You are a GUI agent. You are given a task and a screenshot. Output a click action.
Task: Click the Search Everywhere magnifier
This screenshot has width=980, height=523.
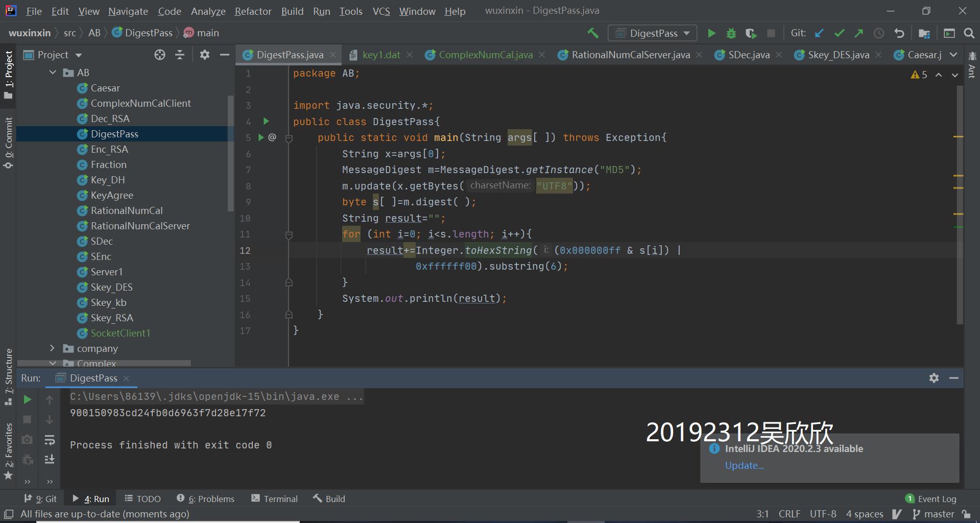tap(969, 33)
